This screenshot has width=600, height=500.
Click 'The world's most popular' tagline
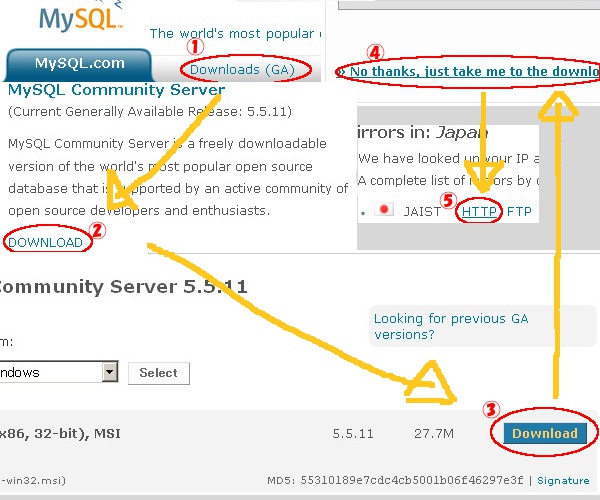click(x=235, y=34)
